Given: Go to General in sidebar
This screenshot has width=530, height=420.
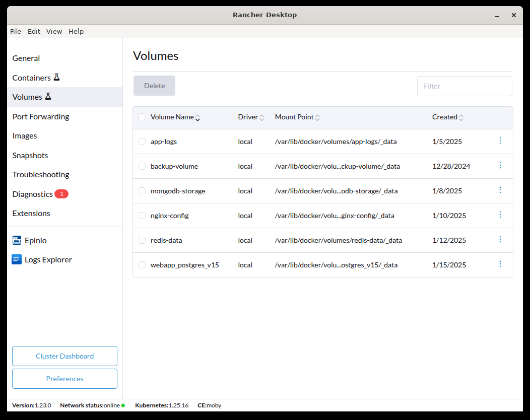Looking at the screenshot, I should tap(64, 58).
